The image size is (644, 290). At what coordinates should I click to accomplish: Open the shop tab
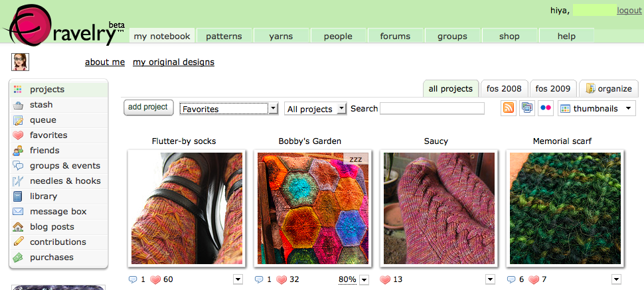point(509,36)
